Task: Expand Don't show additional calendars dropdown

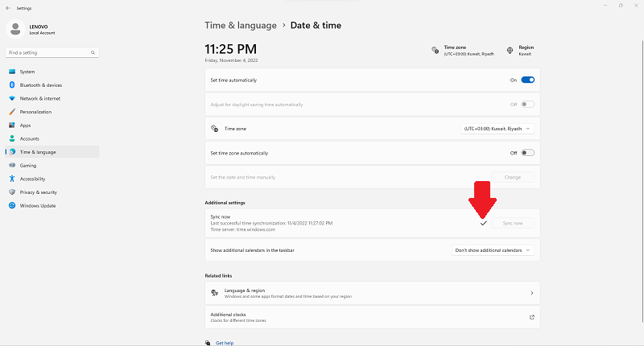Action: click(493, 250)
